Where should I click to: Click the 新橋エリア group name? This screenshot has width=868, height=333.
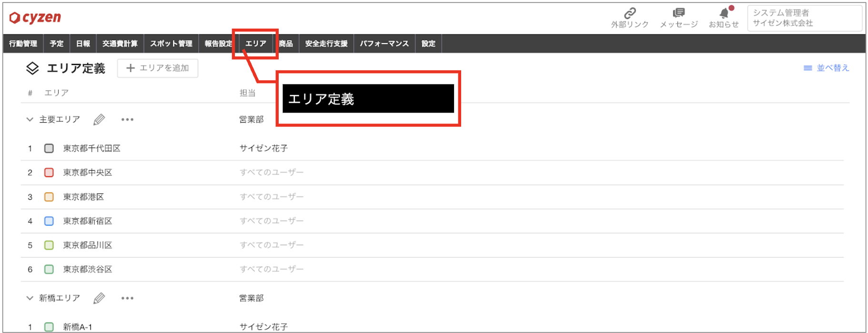[x=60, y=298]
